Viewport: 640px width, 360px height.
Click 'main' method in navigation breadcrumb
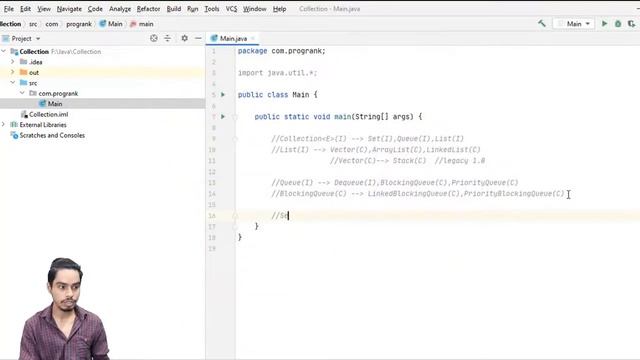[x=142, y=24]
